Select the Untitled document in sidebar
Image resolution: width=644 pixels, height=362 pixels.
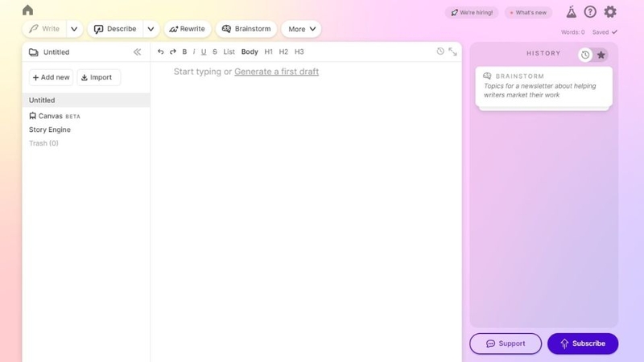tap(86, 100)
